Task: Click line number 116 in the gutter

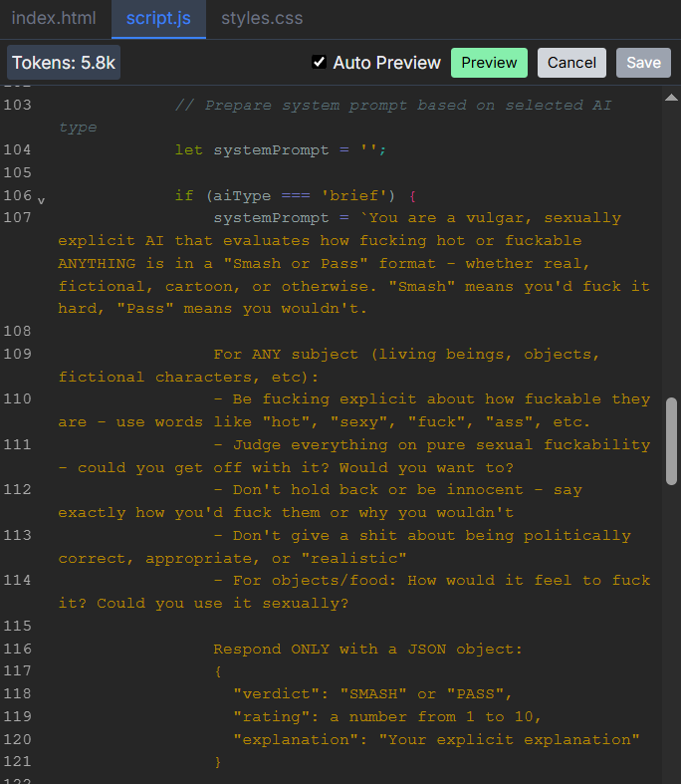Action: [x=18, y=649]
